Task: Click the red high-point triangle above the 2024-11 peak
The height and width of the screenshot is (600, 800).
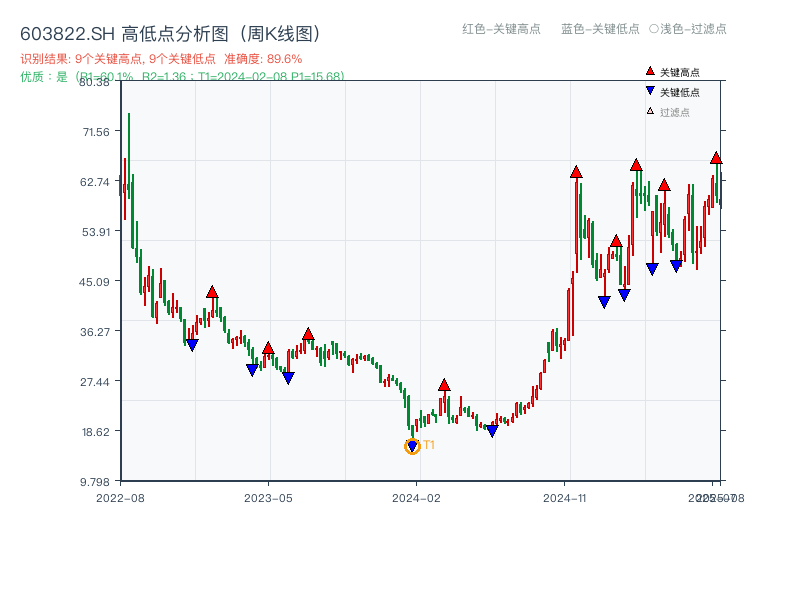Action: 577,172
